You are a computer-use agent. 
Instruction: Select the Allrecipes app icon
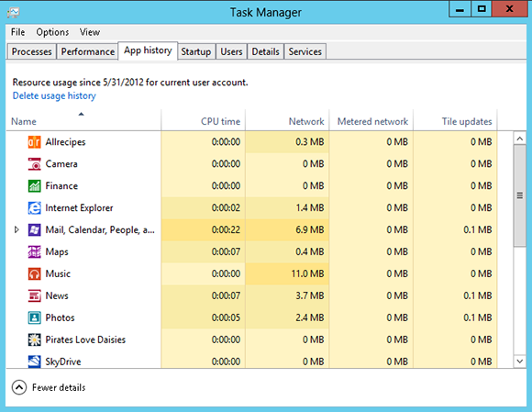coord(34,142)
